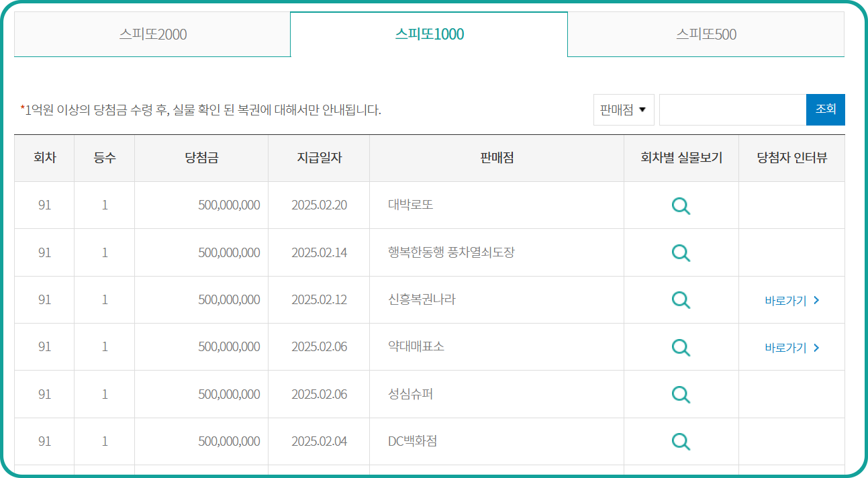868x478 pixels.
Task: Click the payment date 2025.02.20
Action: (x=319, y=205)
